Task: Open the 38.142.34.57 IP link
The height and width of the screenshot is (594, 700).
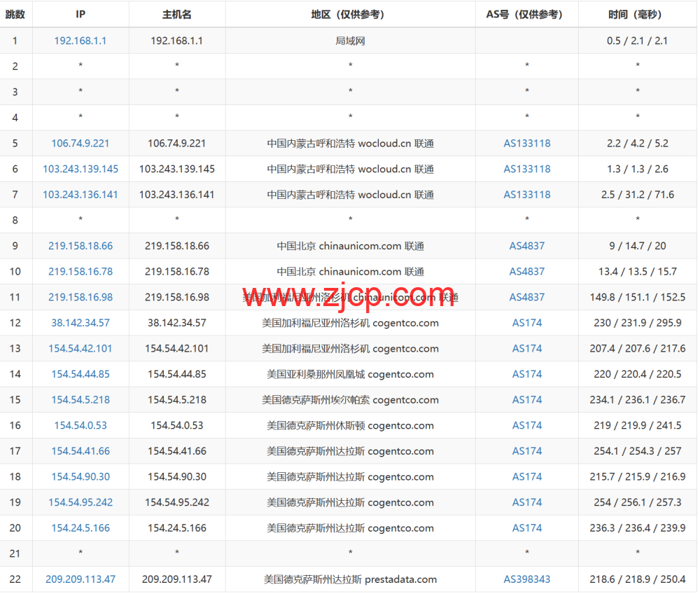Action: 80,323
